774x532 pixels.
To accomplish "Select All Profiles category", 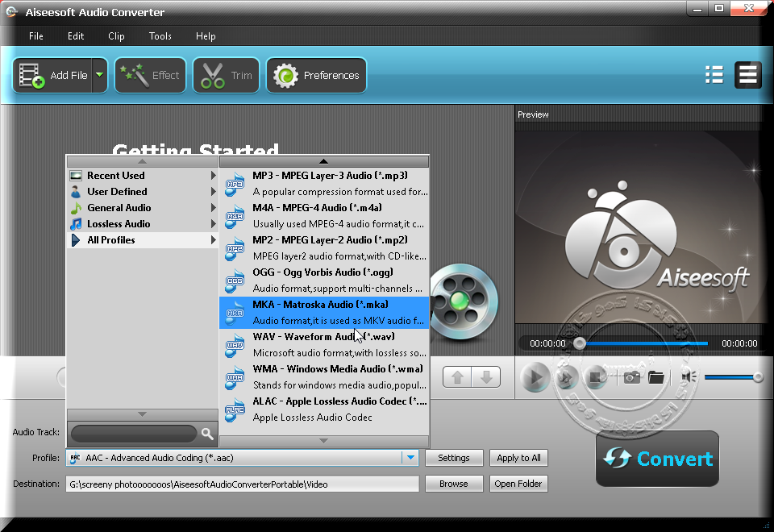I will [x=143, y=240].
